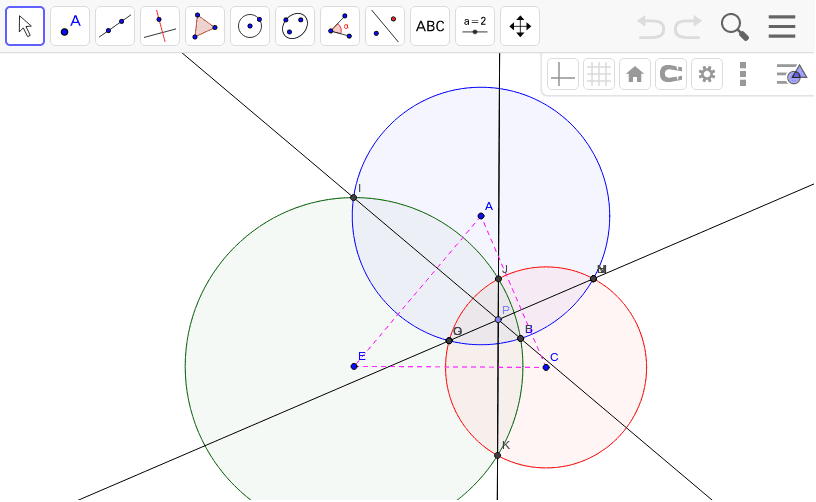Choose the Line through two points tool

pos(115,26)
